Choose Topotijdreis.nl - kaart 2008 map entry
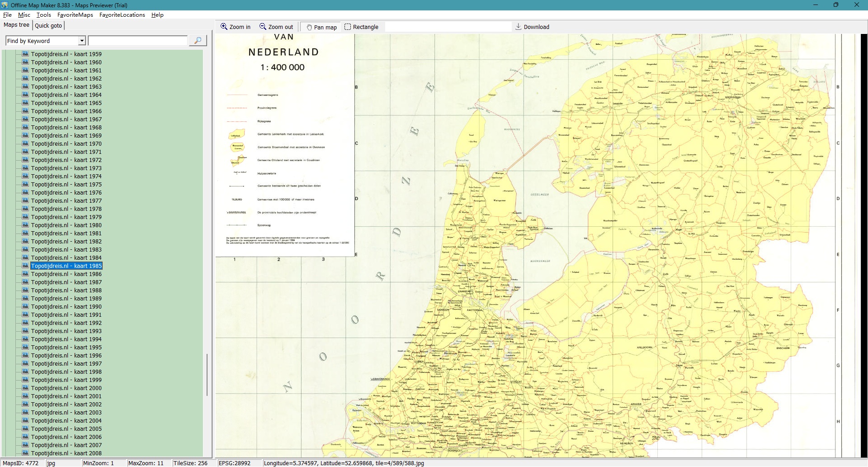Image resolution: width=868 pixels, height=467 pixels. [66, 453]
